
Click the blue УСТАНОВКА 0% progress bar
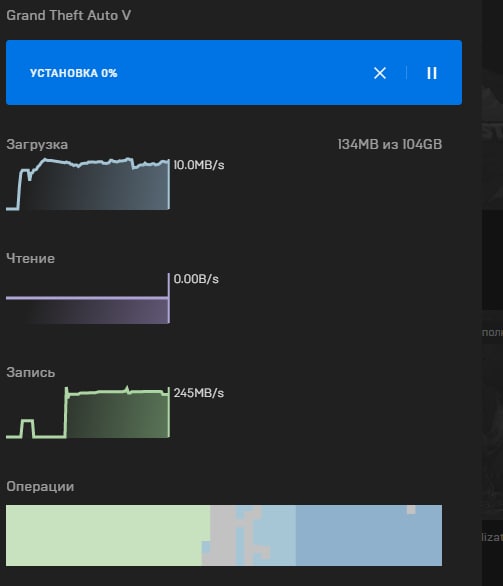point(234,73)
